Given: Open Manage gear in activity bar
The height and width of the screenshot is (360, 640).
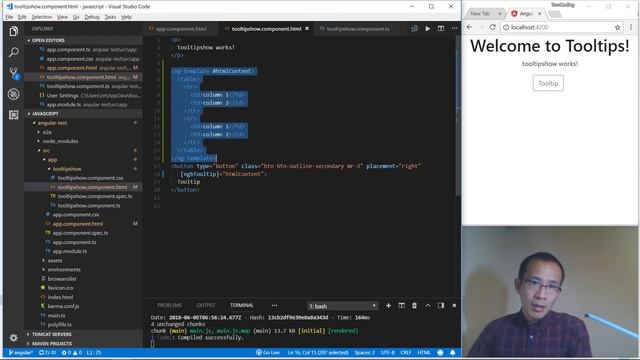Looking at the screenshot, I should [x=13, y=338].
